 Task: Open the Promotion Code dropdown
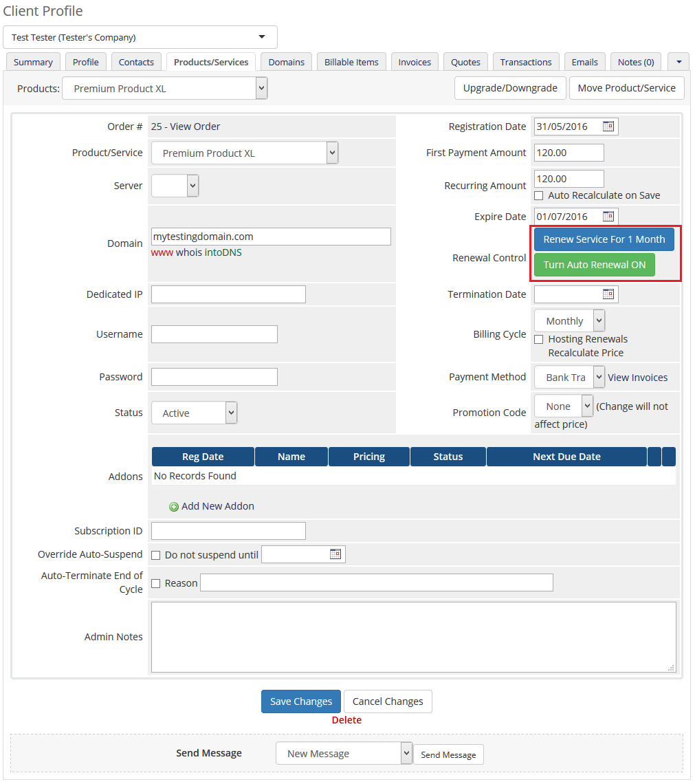564,406
